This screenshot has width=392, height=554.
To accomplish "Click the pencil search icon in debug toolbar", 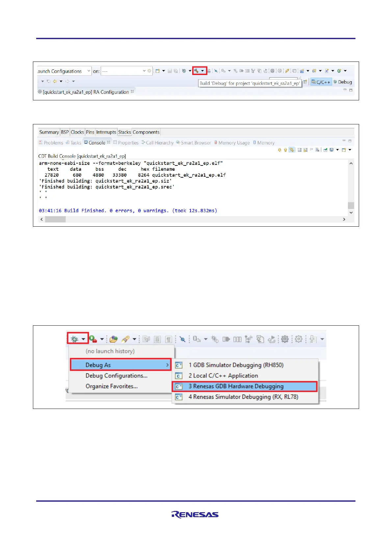I will point(125,339).
